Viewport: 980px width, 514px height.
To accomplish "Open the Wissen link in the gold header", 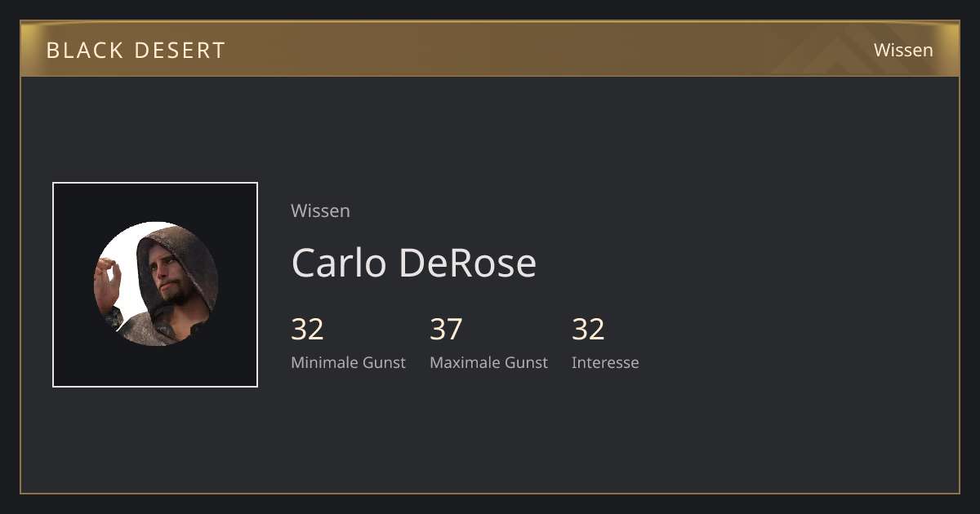I will point(903,50).
